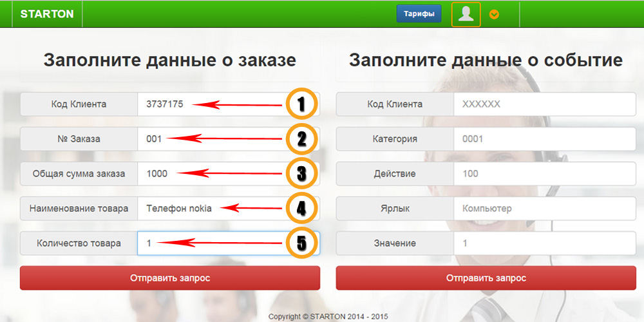Select the Количество товара input field
Viewport: 644px width, 322px height.
click(x=229, y=243)
